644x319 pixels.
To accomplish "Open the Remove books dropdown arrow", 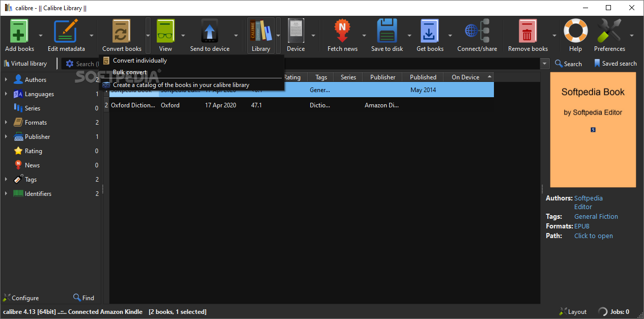I will [x=554, y=36].
